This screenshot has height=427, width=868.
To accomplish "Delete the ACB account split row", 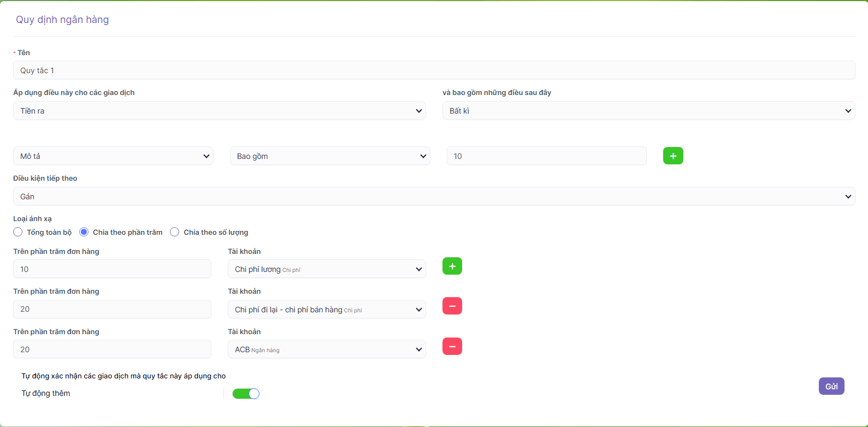I will pos(452,346).
